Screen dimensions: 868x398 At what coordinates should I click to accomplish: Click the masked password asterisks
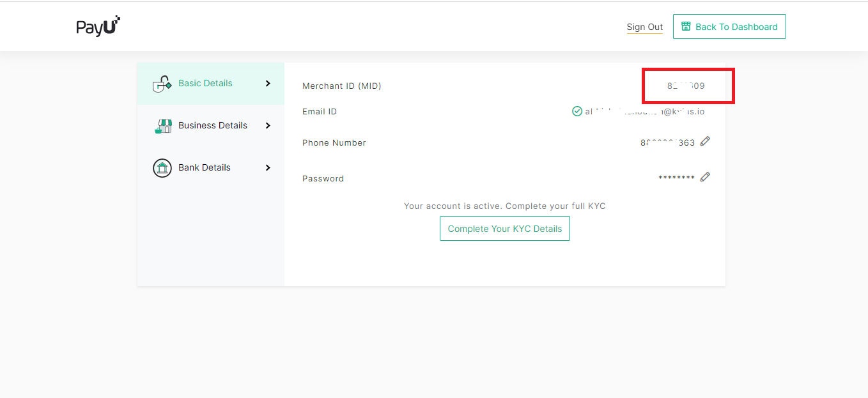[x=676, y=178]
